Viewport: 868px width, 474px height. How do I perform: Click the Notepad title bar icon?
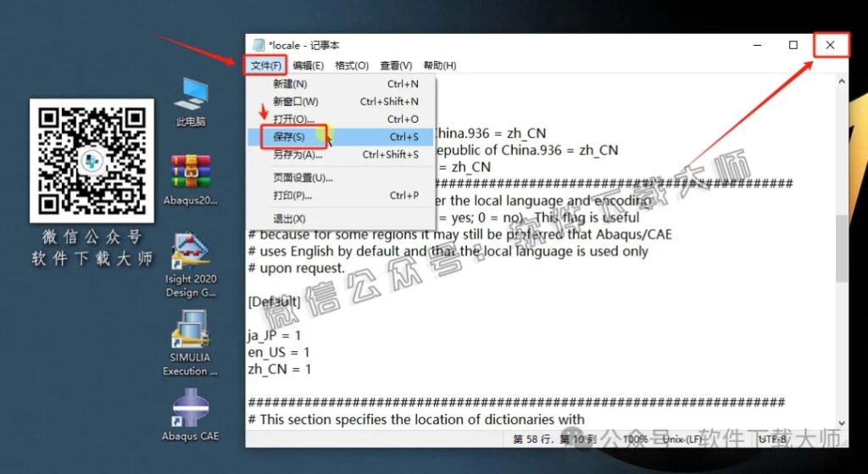click(x=258, y=46)
